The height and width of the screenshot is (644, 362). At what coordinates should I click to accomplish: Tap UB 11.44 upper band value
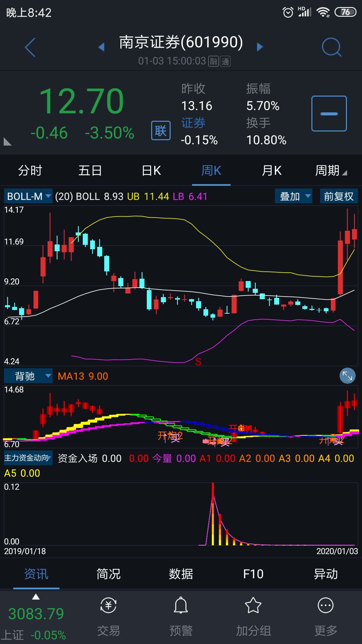point(148,197)
